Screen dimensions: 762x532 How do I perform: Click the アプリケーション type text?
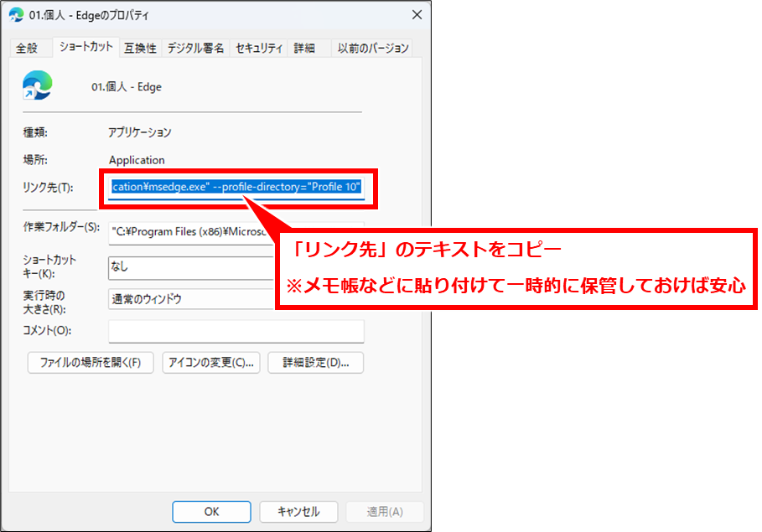[140, 132]
